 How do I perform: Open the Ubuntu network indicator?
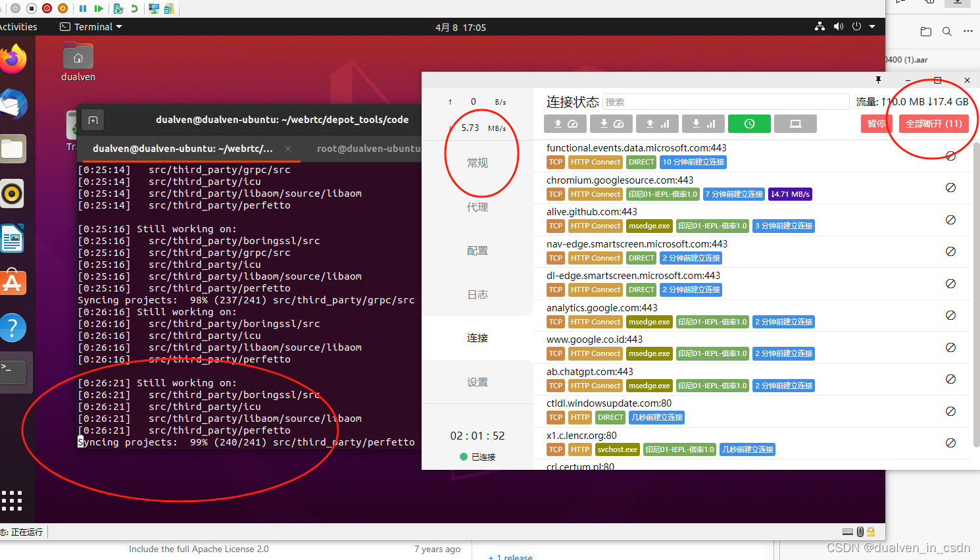click(820, 27)
